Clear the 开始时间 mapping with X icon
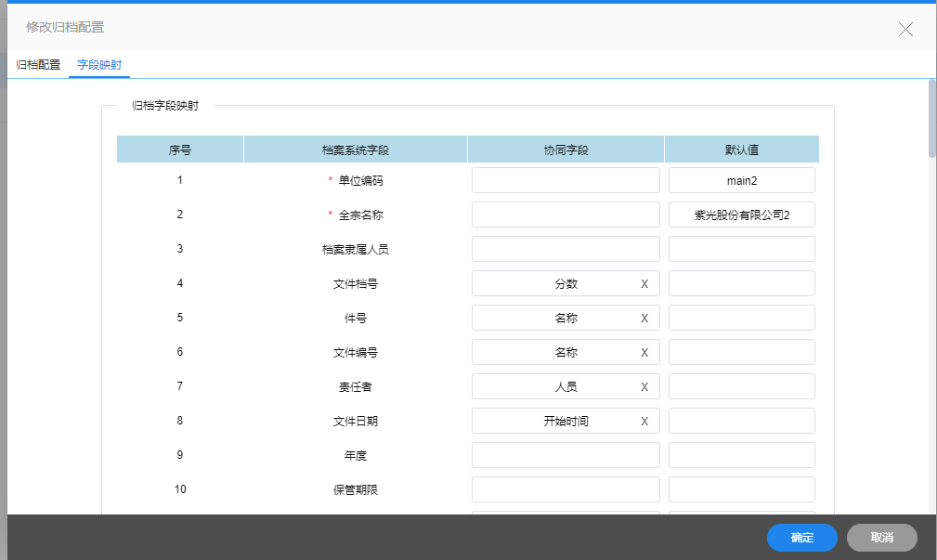The height and width of the screenshot is (560, 937). tap(644, 422)
